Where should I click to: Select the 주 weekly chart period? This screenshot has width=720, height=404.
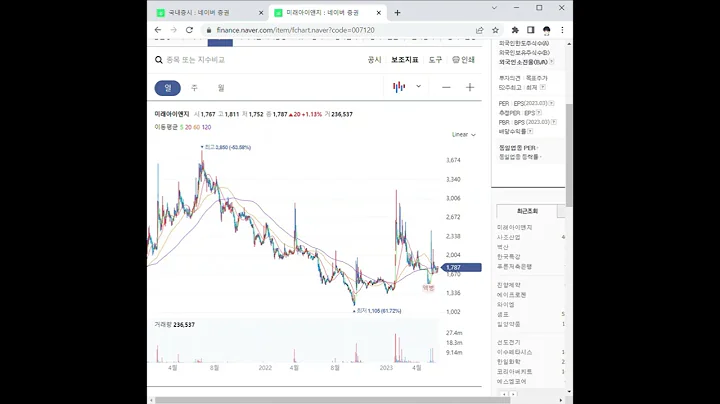point(194,88)
